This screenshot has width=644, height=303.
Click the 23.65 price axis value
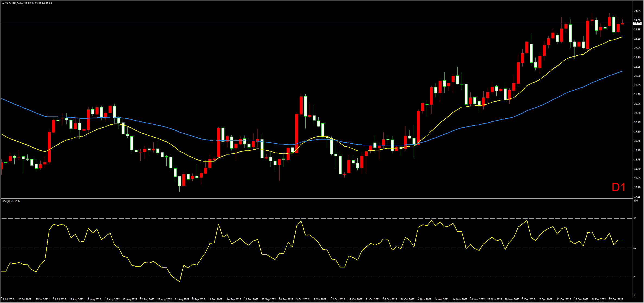pyautogui.click(x=637, y=30)
